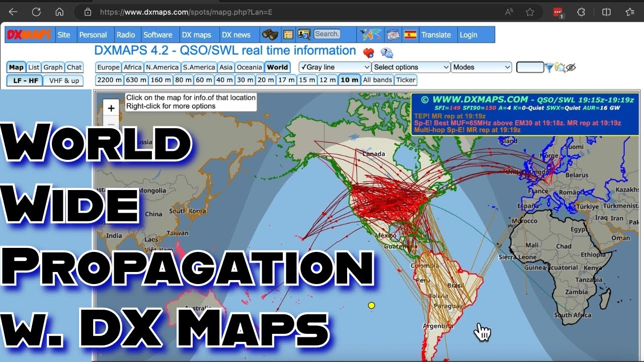644x362 pixels.
Task: Select the 20 m band
Action: 265,80
